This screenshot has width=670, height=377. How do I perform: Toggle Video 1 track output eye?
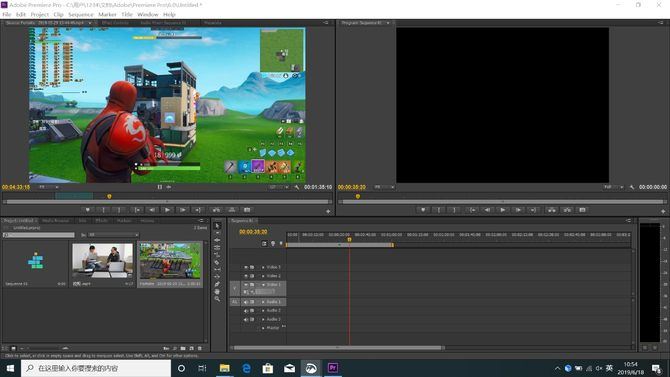tap(246, 284)
